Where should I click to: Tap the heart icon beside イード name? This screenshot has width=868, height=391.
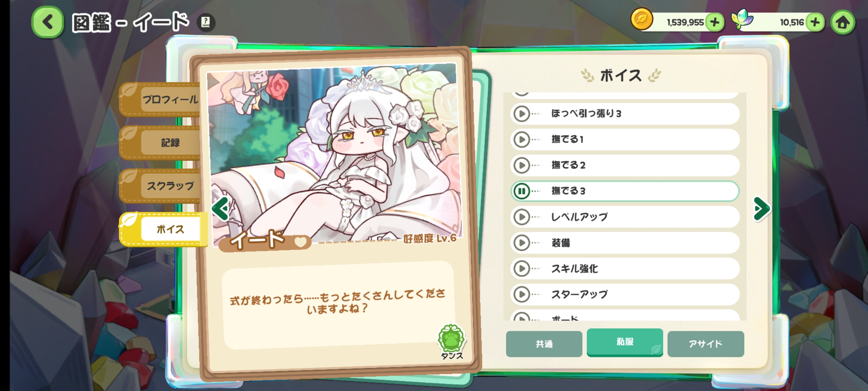coord(300,242)
